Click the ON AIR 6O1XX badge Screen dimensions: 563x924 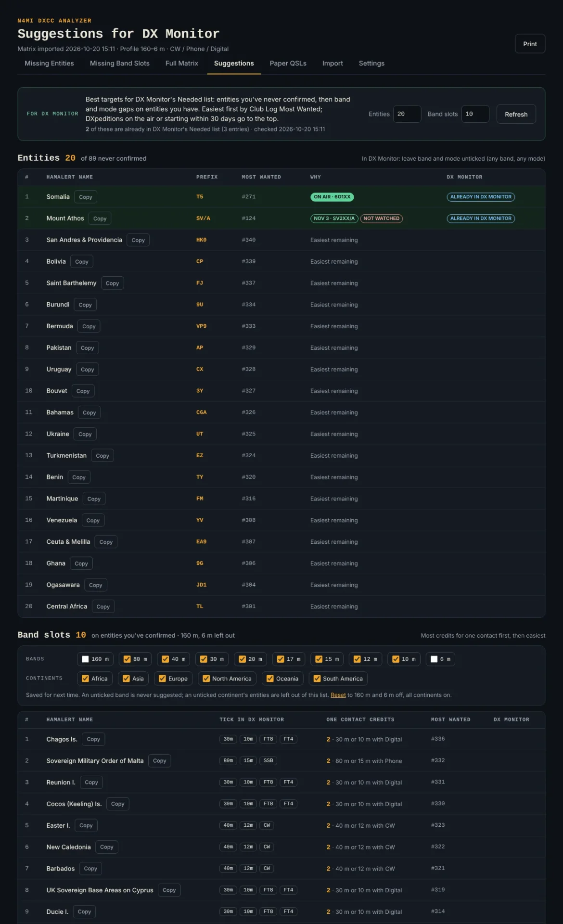(x=332, y=197)
